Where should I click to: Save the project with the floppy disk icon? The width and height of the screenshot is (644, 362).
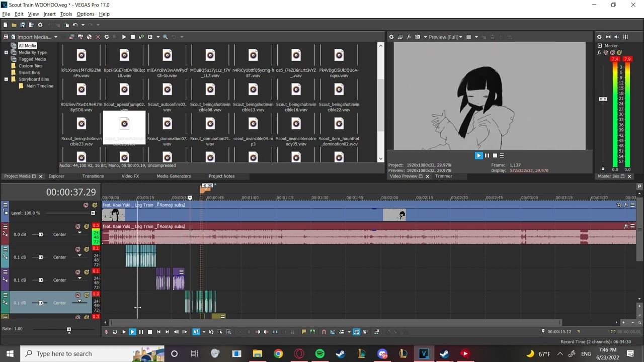click(x=23, y=25)
